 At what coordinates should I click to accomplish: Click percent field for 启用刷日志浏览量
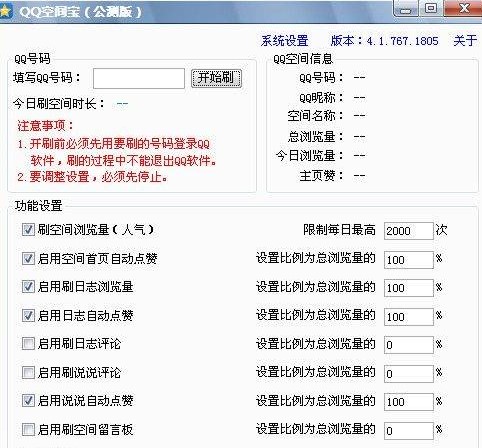point(409,288)
